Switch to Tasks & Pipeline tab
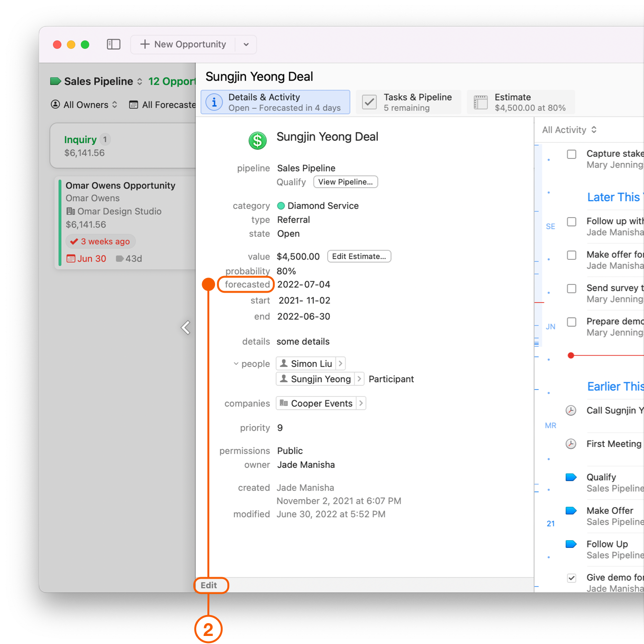Screen dimensions: 644x644 [409, 102]
